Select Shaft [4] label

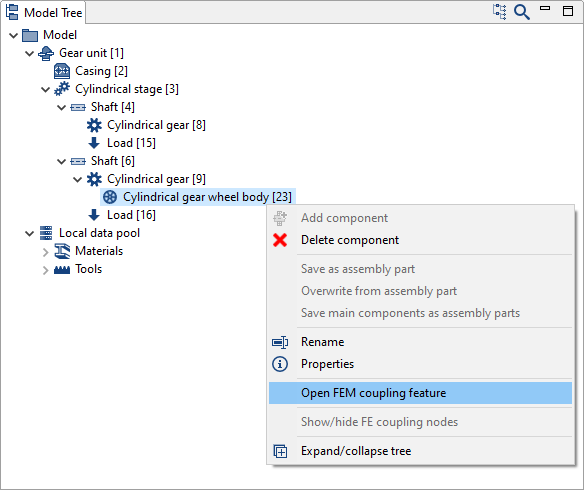113,107
